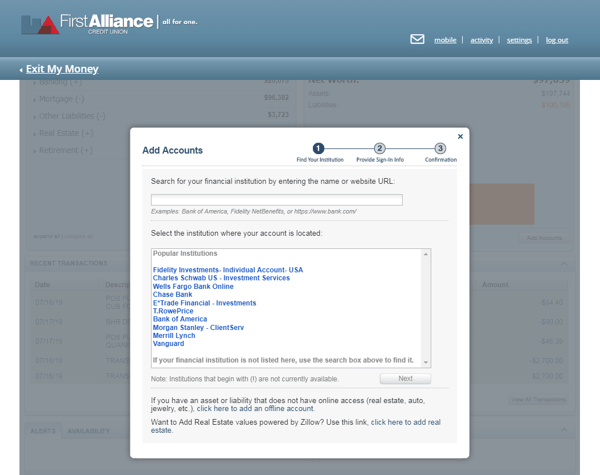Select Bank of America
600x475 pixels.
point(180,319)
